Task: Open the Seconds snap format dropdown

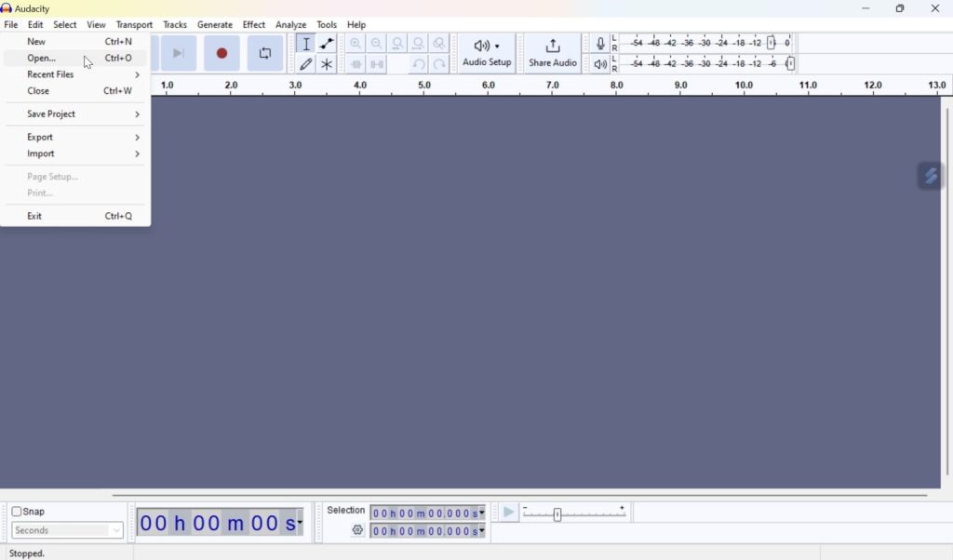Action: [x=65, y=529]
